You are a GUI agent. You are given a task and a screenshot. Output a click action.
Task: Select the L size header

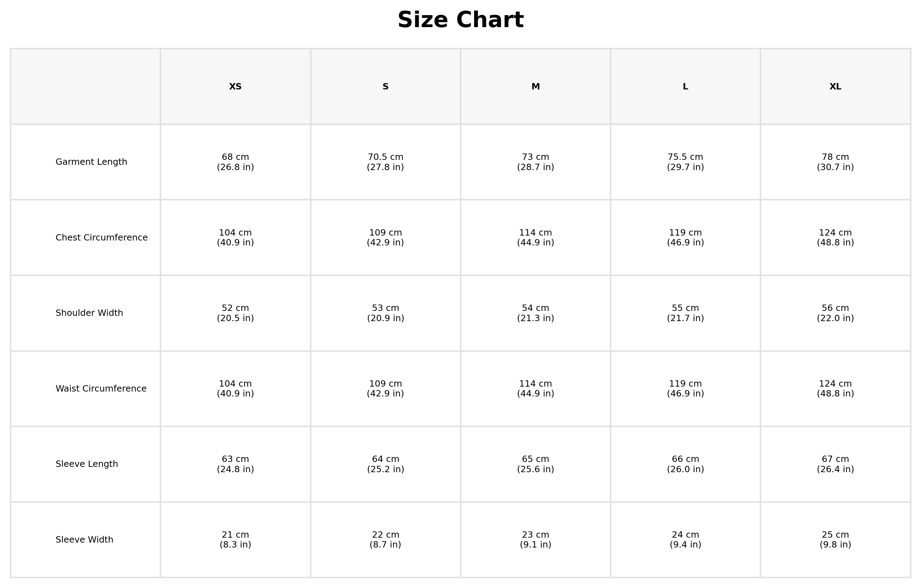[686, 87]
